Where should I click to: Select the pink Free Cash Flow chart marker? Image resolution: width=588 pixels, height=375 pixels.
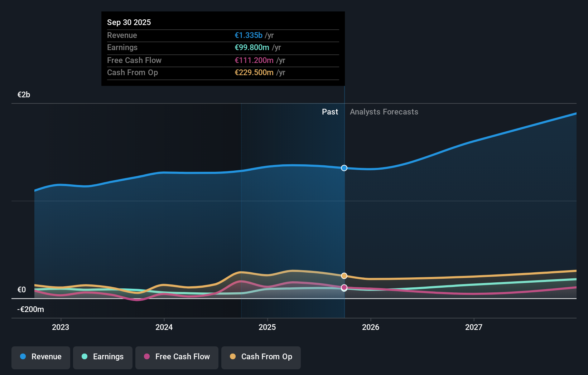tap(344, 287)
